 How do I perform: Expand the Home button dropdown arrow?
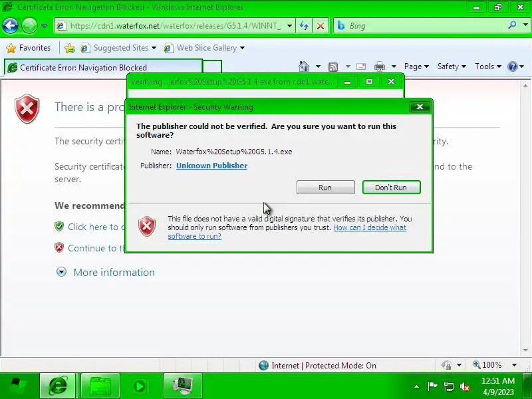318,66
